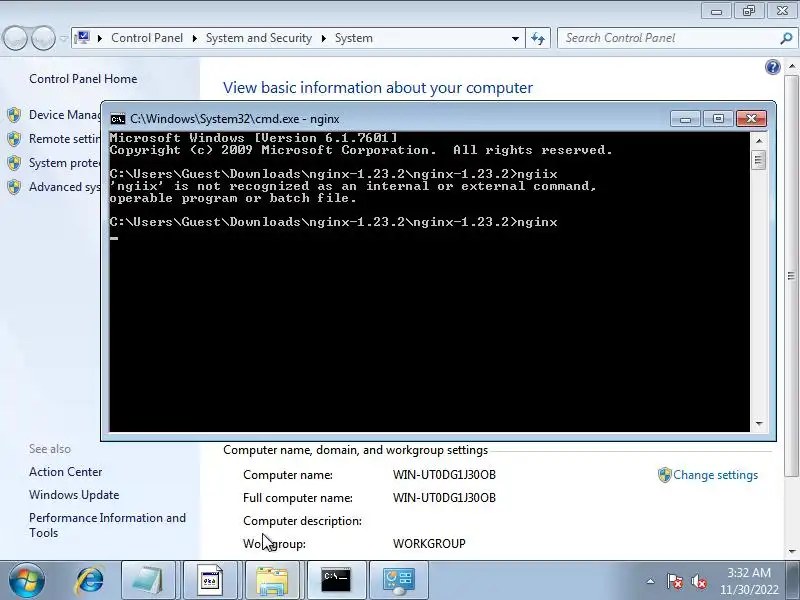Open Windows Explorer folder on taskbar

[272, 580]
